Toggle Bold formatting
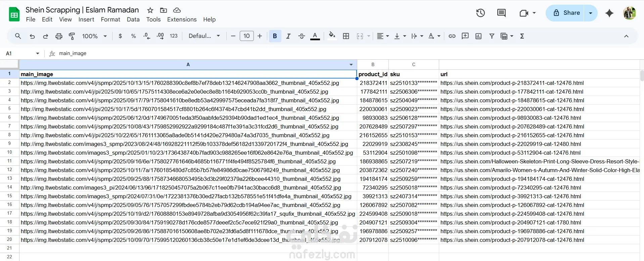 (x=275, y=36)
